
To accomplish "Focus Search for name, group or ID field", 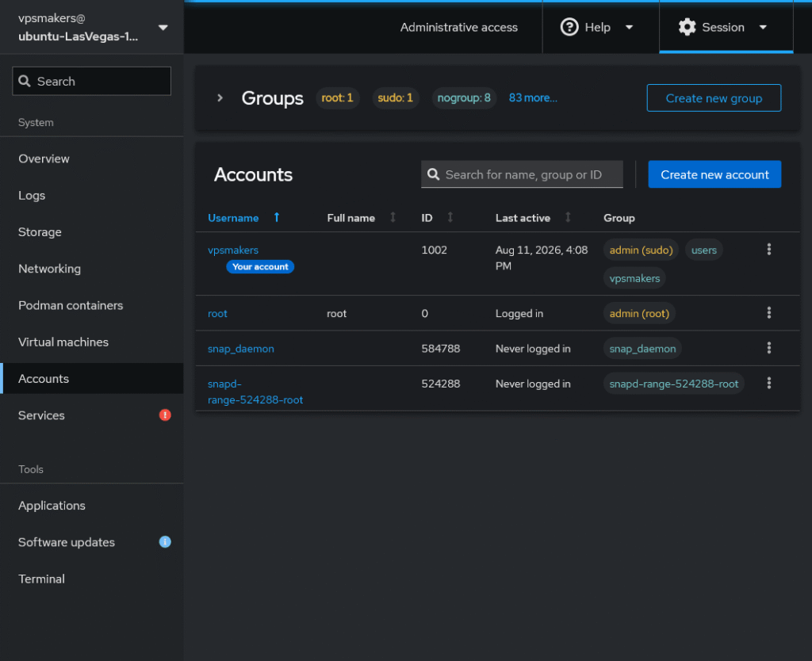I will tap(522, 174).
